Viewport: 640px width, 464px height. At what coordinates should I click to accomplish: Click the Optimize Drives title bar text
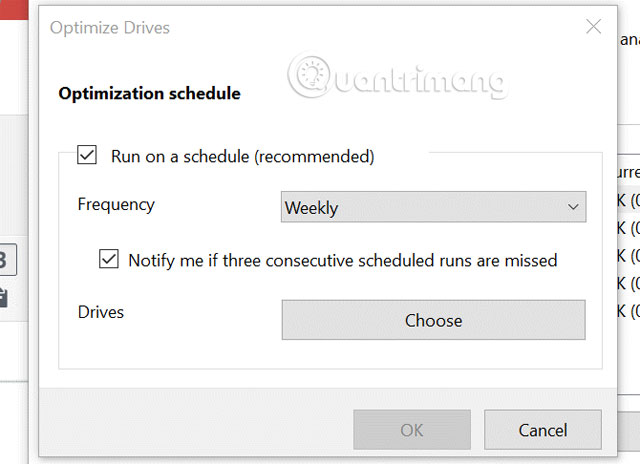(110, 28)
